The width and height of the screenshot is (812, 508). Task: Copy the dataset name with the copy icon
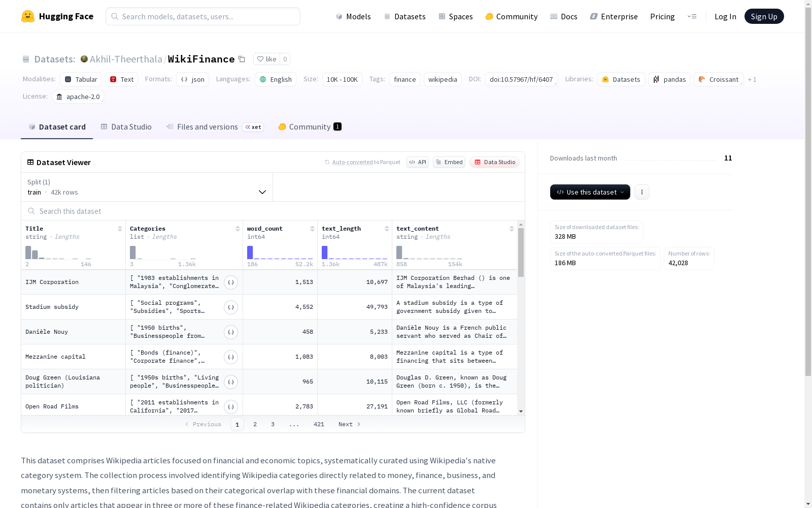(242, 59)
